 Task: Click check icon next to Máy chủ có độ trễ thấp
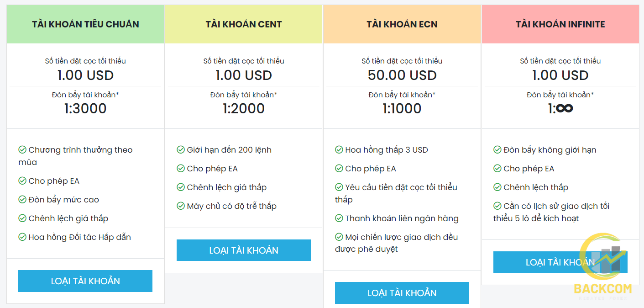tap(181, 206)
